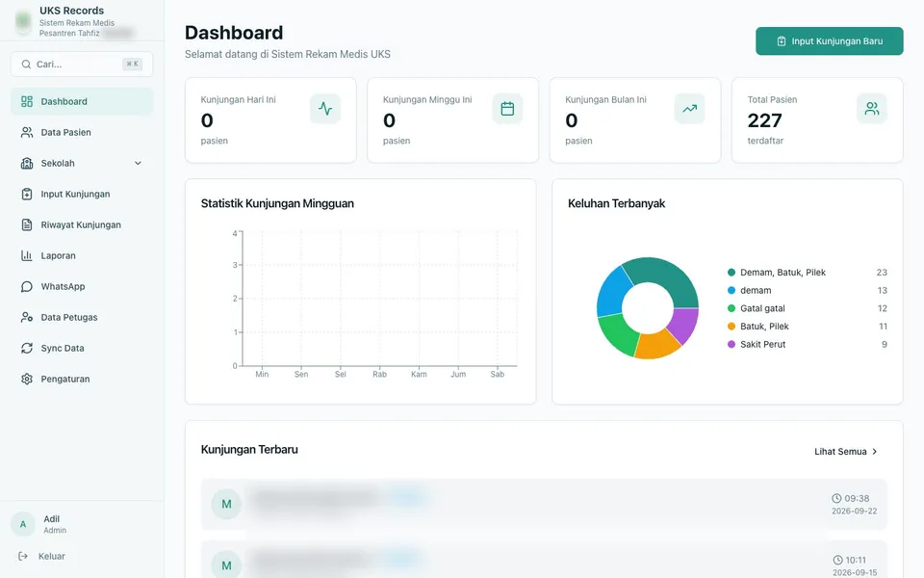Click the Keluhan Terbanyak heading
This screenshot has width=924, height=578.
coord(616,203)
